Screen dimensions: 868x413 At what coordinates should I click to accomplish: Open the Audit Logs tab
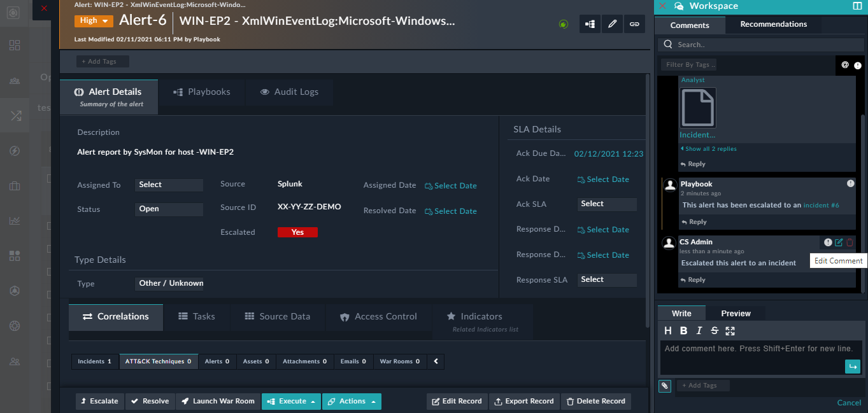click(289, 92)
